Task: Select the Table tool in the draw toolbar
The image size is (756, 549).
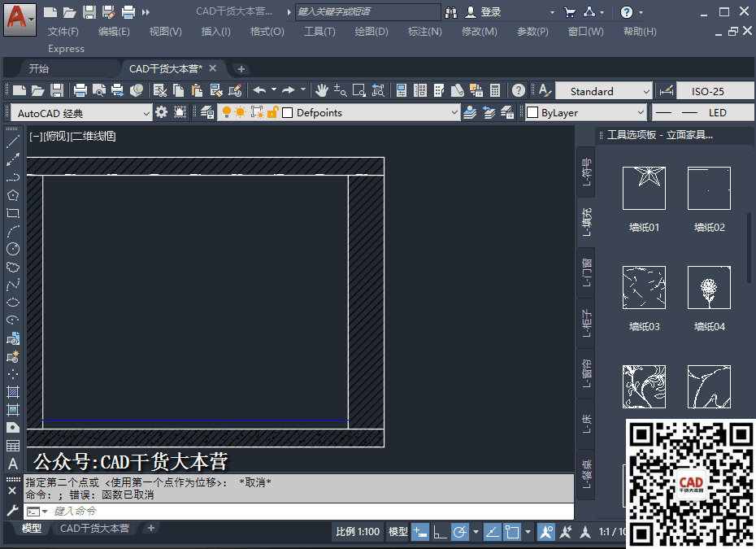Action: coord(13,446)
